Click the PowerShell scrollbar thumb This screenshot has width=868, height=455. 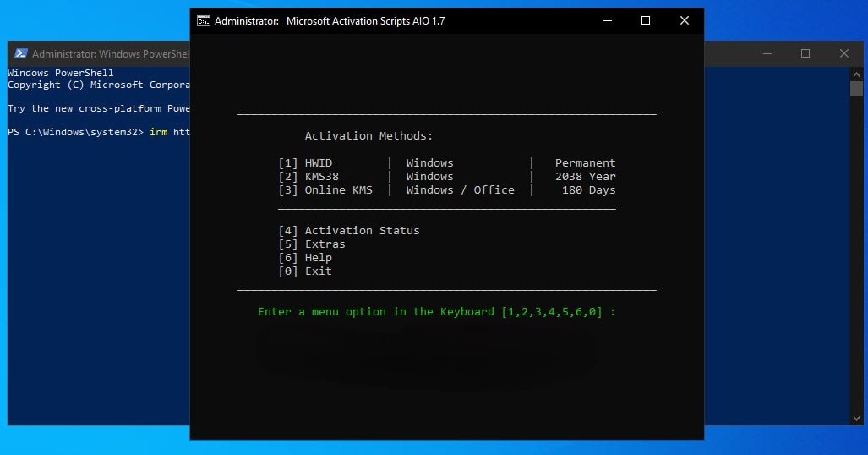tap(856, 88)
